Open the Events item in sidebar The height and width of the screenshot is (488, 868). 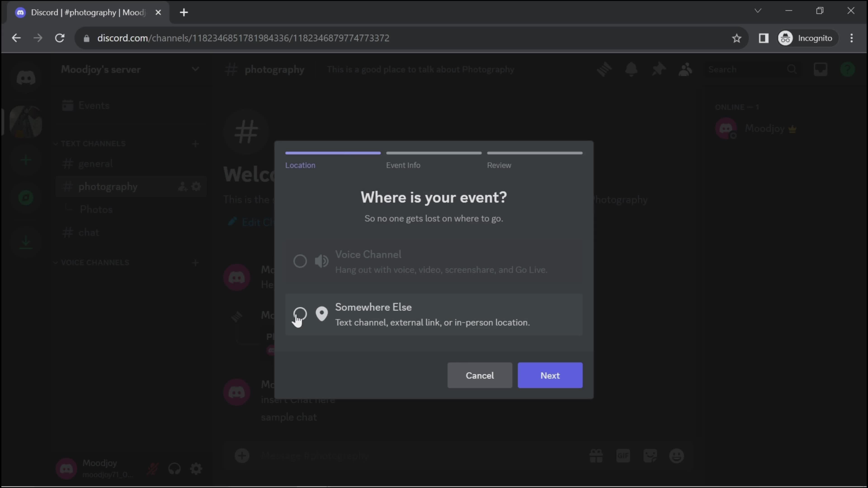pos(131,106)
